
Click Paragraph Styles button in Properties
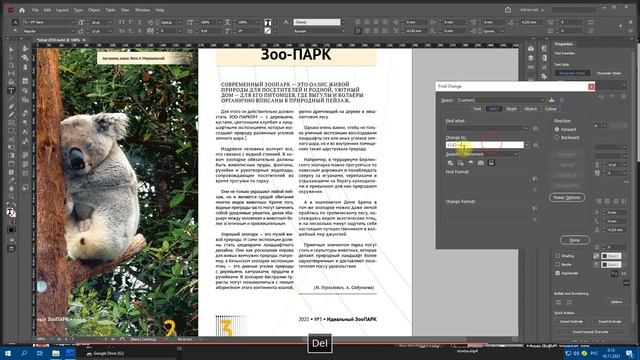click(x=572, y=73)
